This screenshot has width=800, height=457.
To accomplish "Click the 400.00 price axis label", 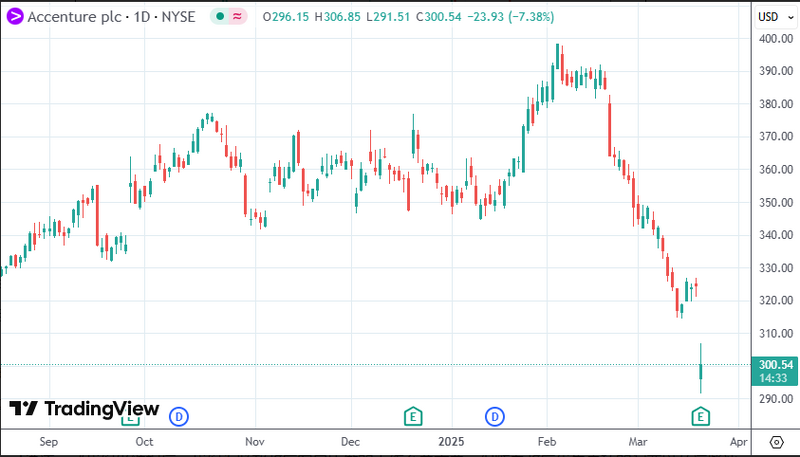I will 776,39.
